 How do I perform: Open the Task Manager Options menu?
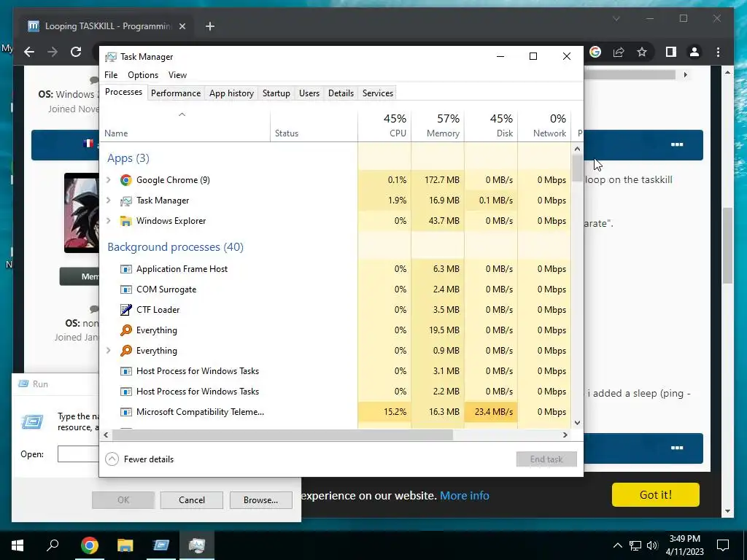click(x=143, y=75)
